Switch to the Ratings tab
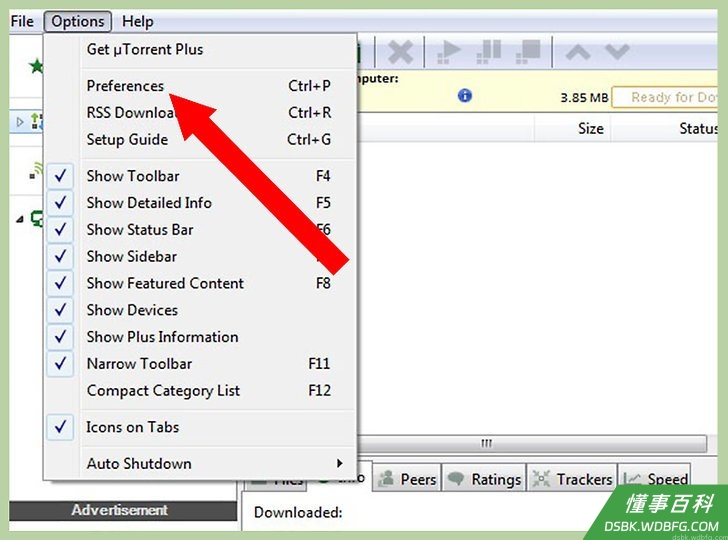Image resolution: width=728 pixels, height=540 pixels. click(484, 478)
